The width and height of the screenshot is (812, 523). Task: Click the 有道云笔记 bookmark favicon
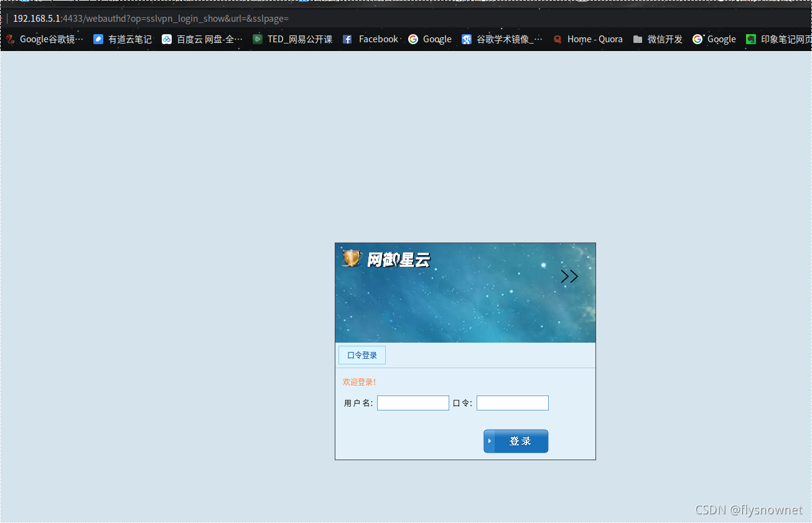point(98,39)
